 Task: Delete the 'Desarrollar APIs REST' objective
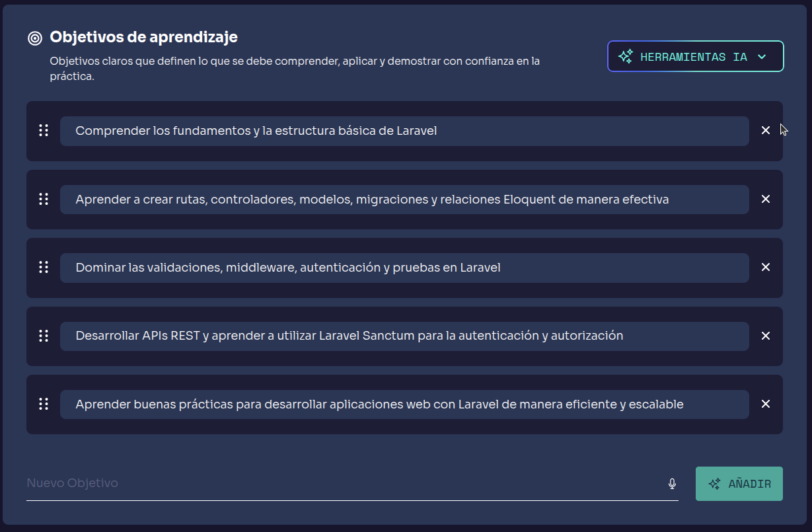coord(766,336)
